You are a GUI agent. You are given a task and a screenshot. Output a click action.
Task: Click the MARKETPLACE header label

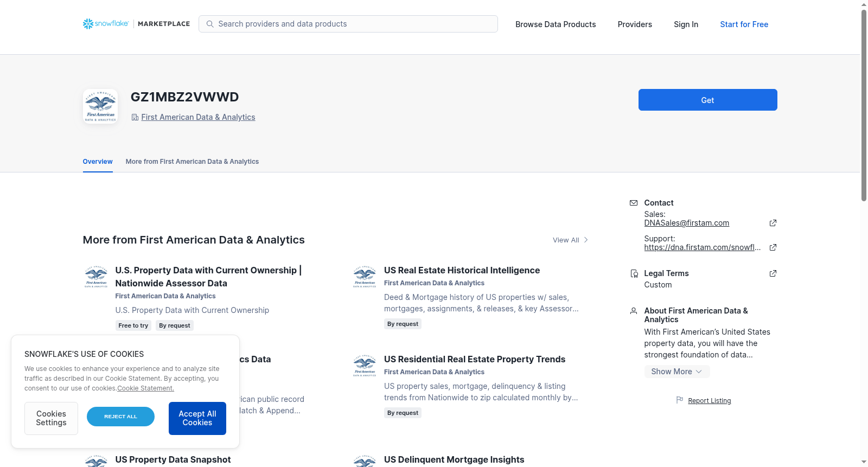[164, 24]
